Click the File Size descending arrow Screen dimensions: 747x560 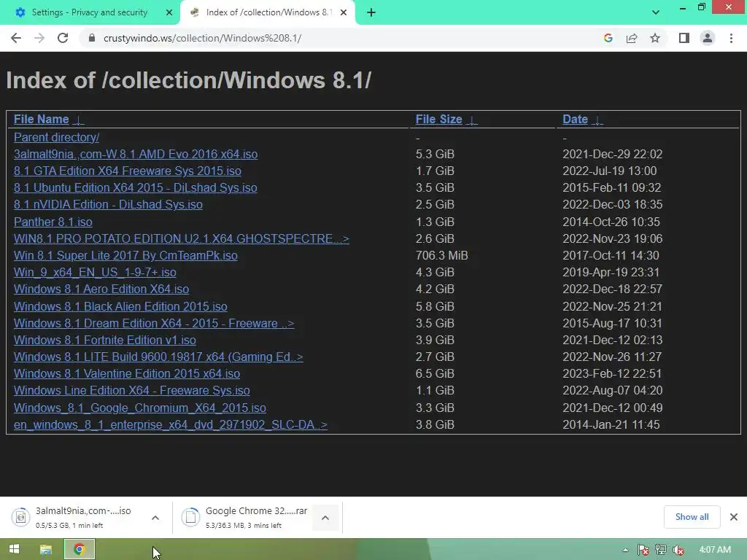tap(472, 120)
